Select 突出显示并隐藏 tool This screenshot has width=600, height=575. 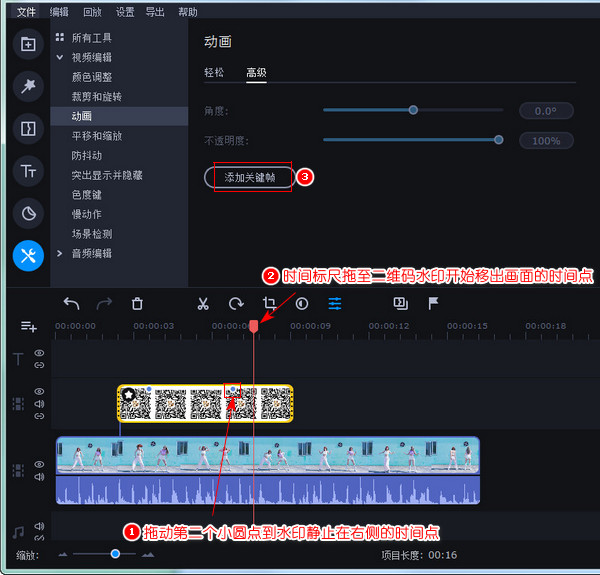tap(107, 175)
